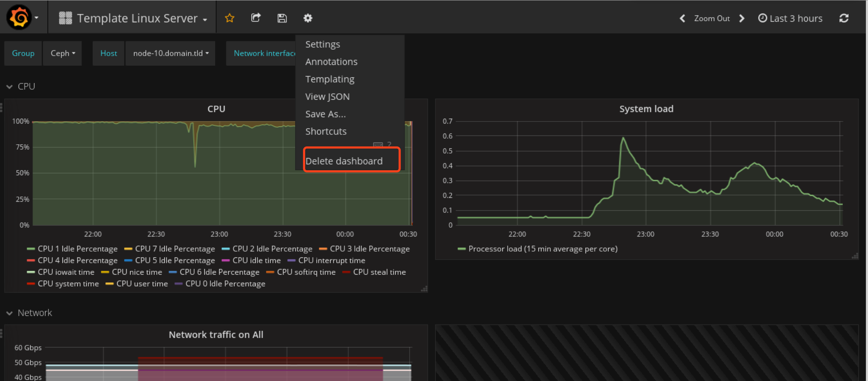Toggle CPU iowait time legend series

tap(66, 272)
